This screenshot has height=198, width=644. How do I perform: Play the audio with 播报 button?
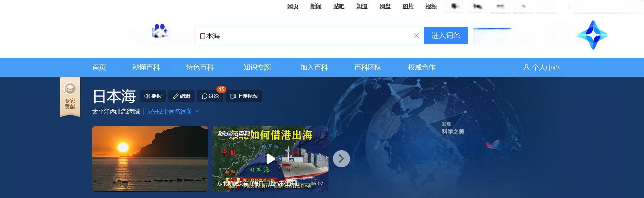pyautogui.click(x=153, y=96)
